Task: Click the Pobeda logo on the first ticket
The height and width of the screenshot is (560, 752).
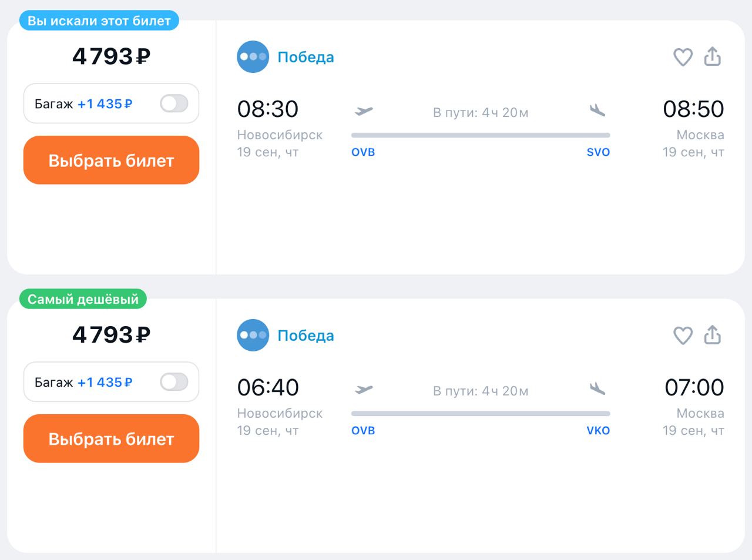Action: [x=253, y=57]
